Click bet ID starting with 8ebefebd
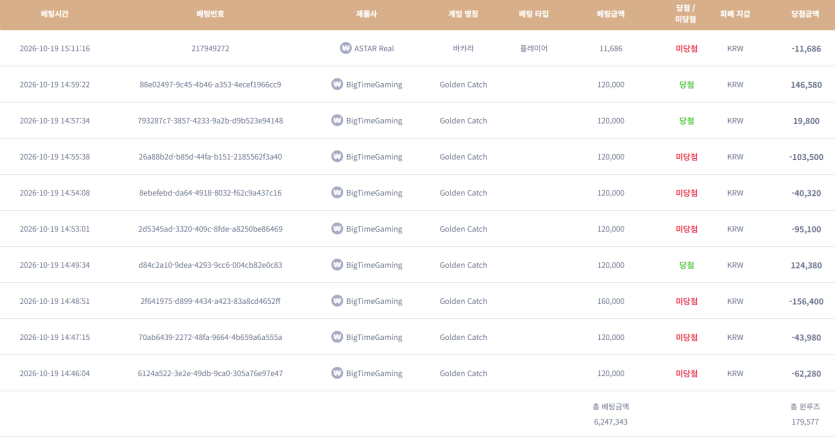835x437 pixels. click(210, 193)
